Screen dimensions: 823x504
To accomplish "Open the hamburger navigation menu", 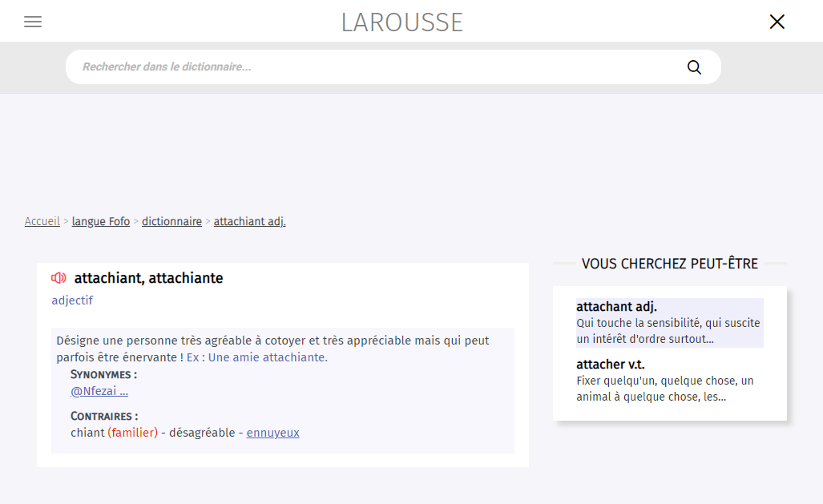I will (x=33, y=22).
